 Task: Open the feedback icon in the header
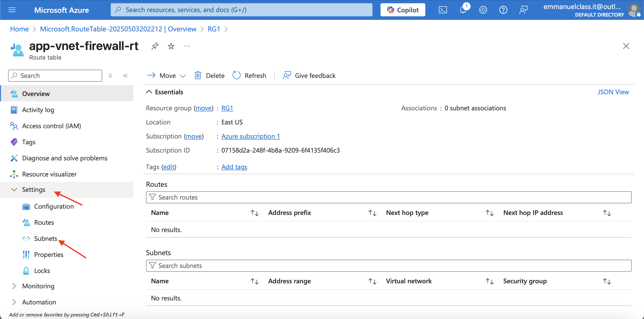point(523,10)
